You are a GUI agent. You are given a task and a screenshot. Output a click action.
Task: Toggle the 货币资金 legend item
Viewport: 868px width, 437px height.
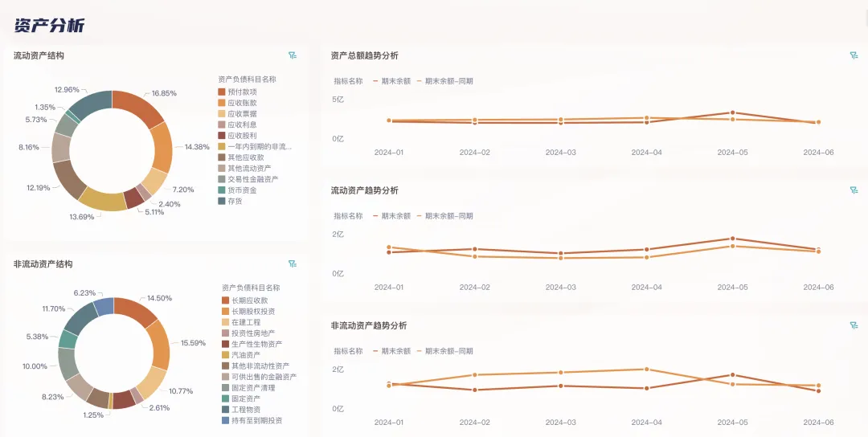(242, 190)
